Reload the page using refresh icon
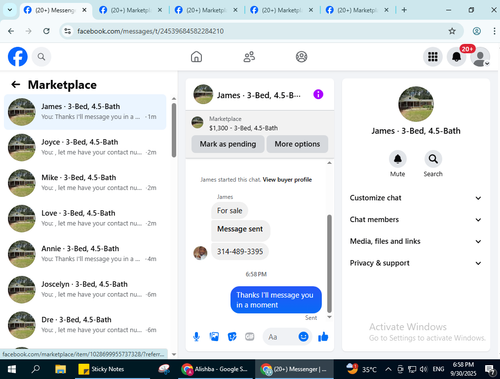Image resolution: width=500 pixels, height=379 pixels. (46, 31)
